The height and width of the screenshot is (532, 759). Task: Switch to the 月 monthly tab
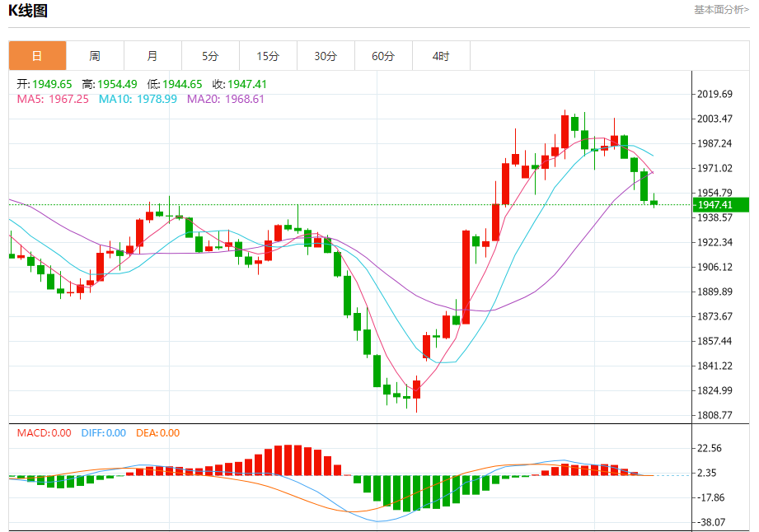click(x=152, y=56)
